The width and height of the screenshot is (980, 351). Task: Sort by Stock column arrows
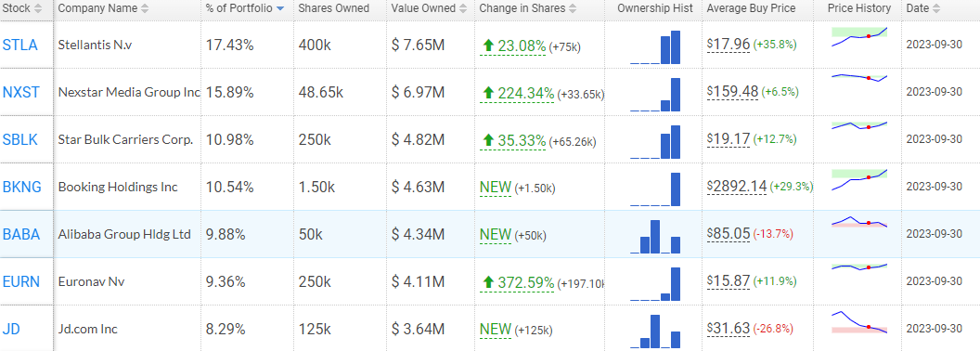click(x=39, y=8)
